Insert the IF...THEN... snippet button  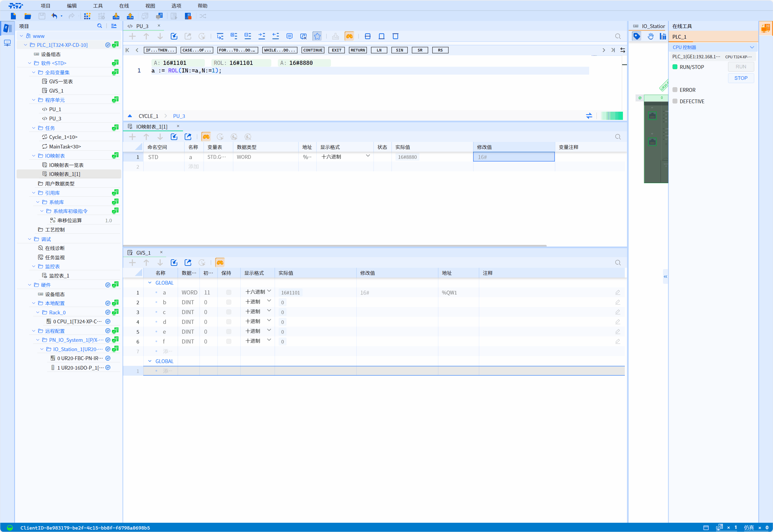coord(160,50)
